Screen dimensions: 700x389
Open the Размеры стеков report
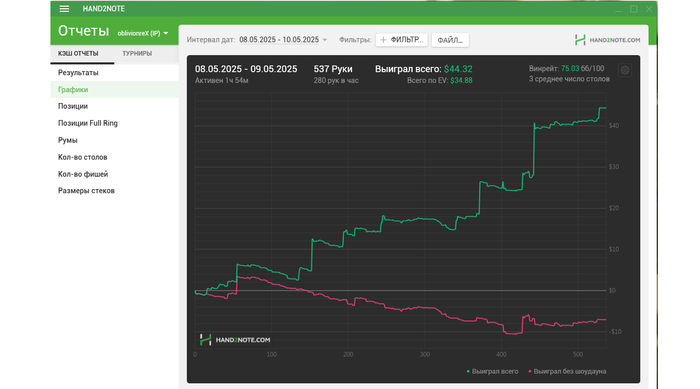point(114,191)
